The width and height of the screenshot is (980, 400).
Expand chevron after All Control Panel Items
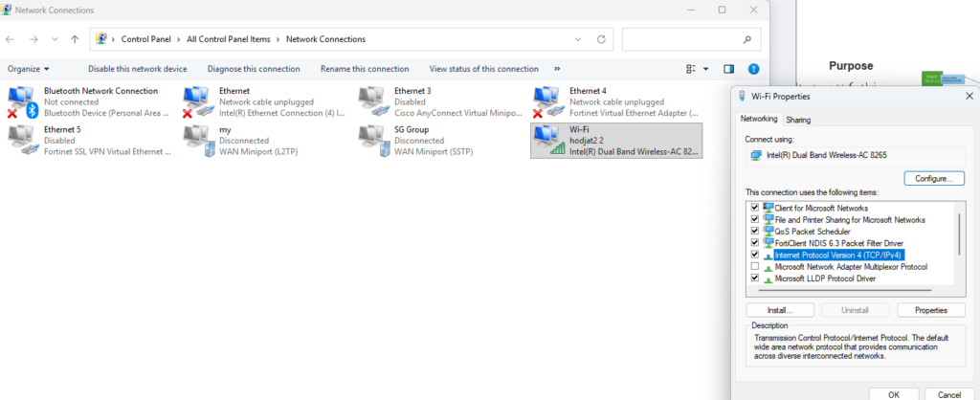[x=278, y=38]
